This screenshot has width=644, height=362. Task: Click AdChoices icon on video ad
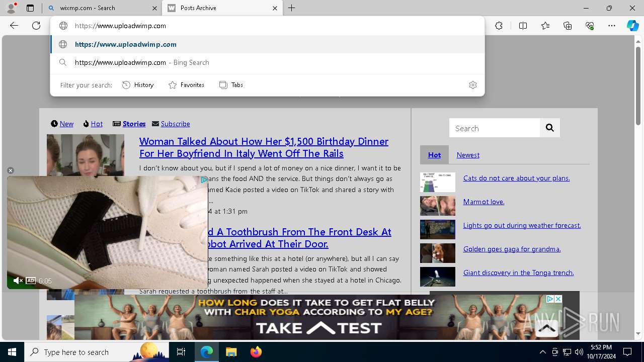[204, 179]
